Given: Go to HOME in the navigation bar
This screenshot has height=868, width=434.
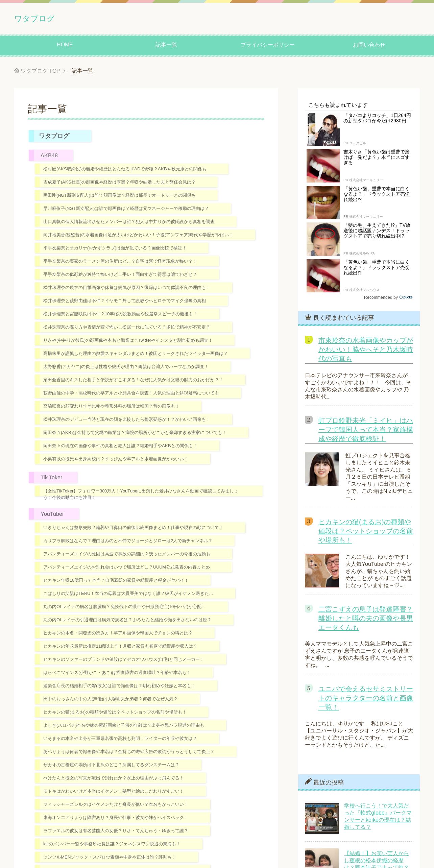Looking at the screenshot, I should click(65, 45).
